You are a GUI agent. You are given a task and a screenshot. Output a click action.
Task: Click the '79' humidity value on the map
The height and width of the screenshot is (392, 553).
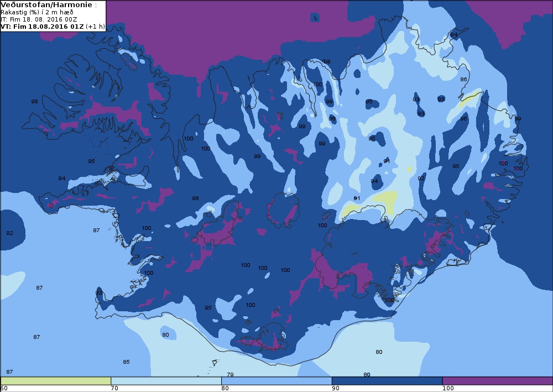[230, 375]
